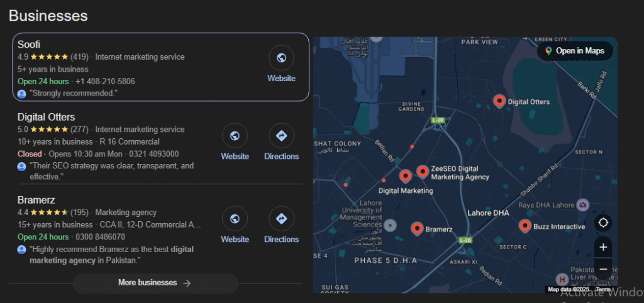This screenshot has width=644, height=303.
Task: Click "Strongly recommended." review text
Action: (x=74, y=94)
